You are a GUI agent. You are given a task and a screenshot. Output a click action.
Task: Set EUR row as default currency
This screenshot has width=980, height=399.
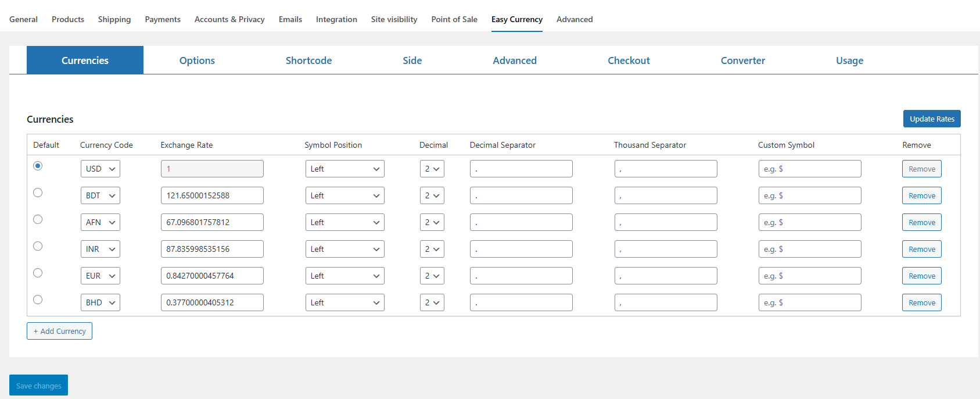coord(38,273)
